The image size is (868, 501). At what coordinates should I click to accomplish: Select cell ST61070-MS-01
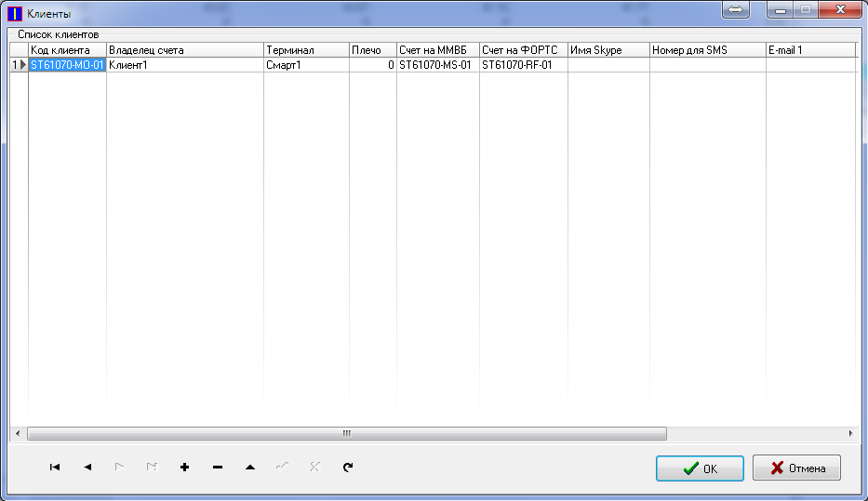click(x=438, y=65)
